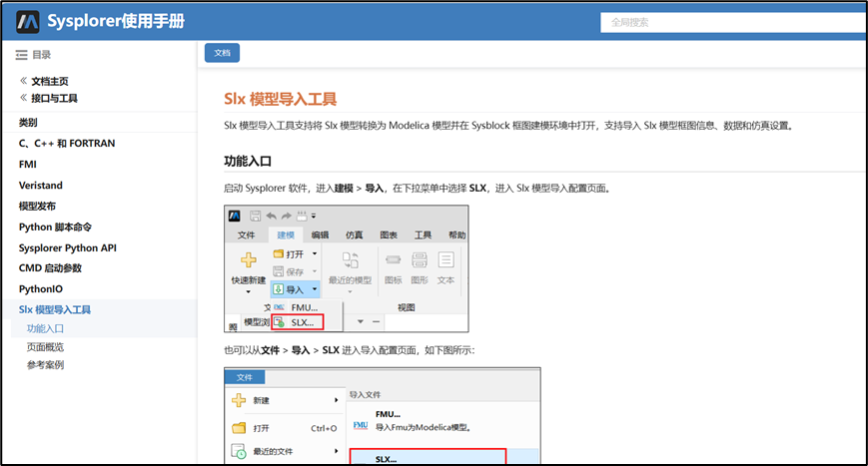Switch to the 编辑 ribbon tab
This screenshot has height=466, width=868.
click(x=320, y=234)
